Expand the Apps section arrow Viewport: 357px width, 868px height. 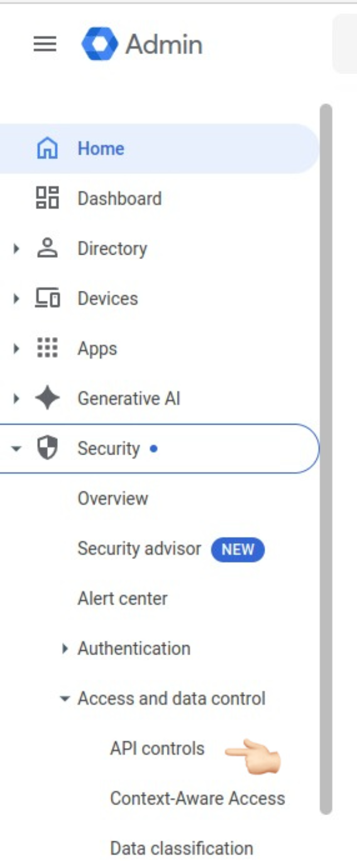(16, 349)
